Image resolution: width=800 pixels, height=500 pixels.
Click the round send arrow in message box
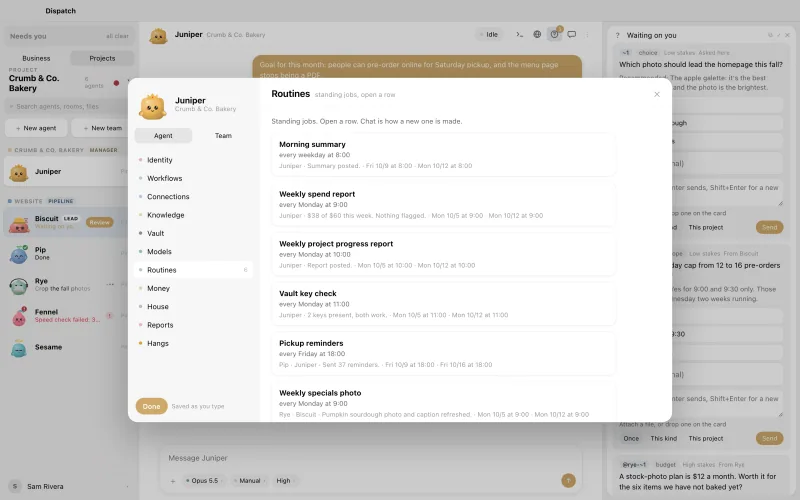coord(568,480)
